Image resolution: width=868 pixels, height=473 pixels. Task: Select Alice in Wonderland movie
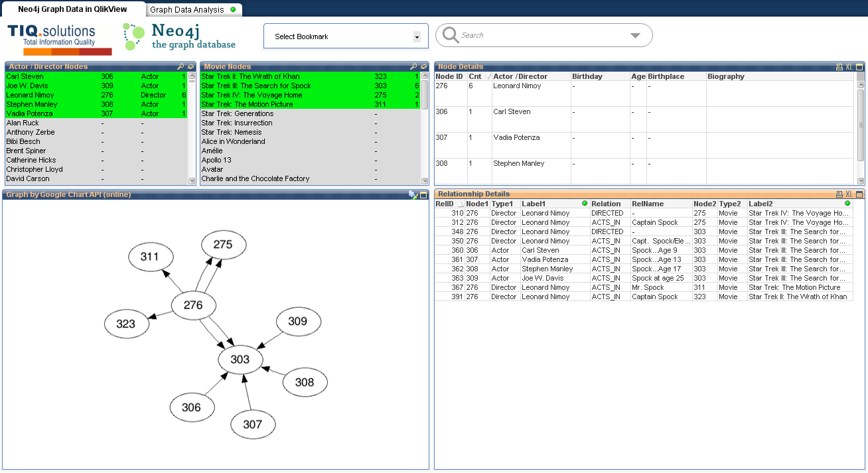[310, 141]
